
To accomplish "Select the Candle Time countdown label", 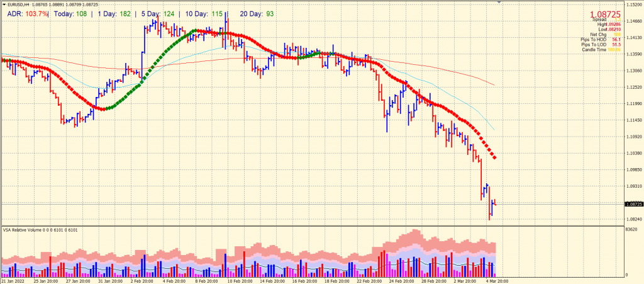I will pyautogui.click(x=601, y=50).
